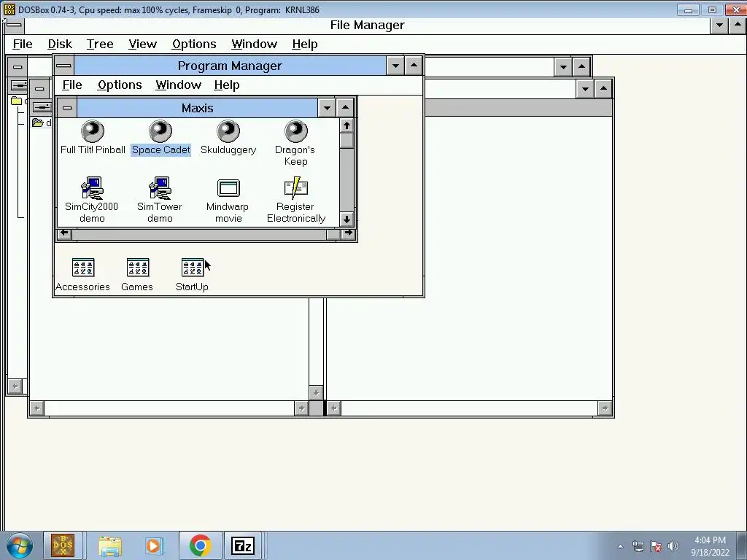The height and width of the screenshot is (560, 747).
Task: Minimize the Program Manager window
Action: tap(395, 66)
